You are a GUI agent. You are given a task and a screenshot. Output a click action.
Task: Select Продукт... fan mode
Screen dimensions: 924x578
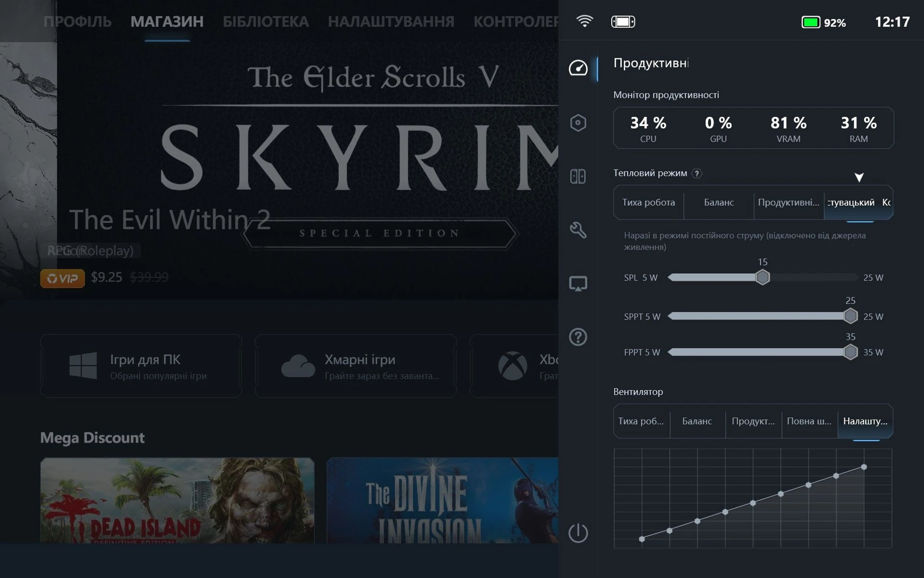coord(753,421)
